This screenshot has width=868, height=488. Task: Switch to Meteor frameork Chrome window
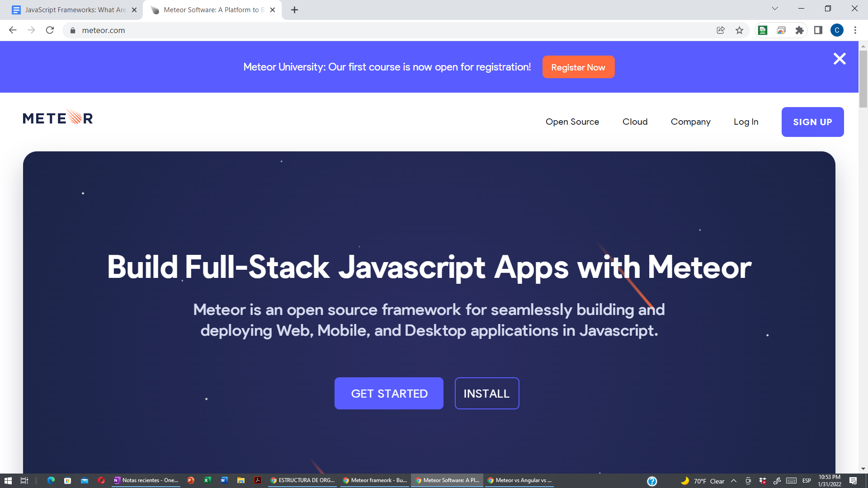375,480
